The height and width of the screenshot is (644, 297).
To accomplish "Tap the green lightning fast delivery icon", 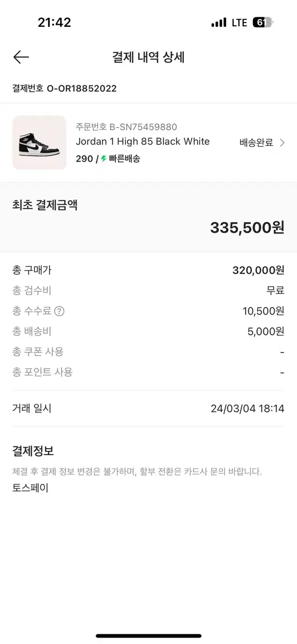I will point(104,158).
